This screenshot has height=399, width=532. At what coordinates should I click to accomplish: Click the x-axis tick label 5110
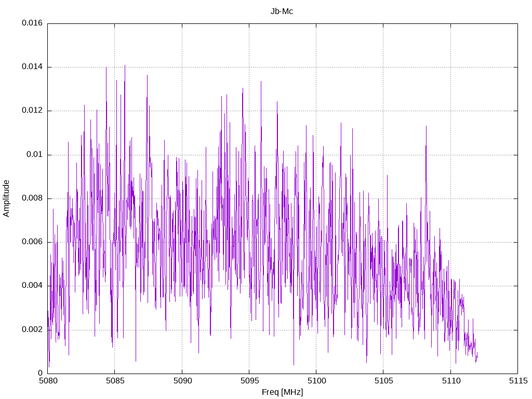coord(451,381)
